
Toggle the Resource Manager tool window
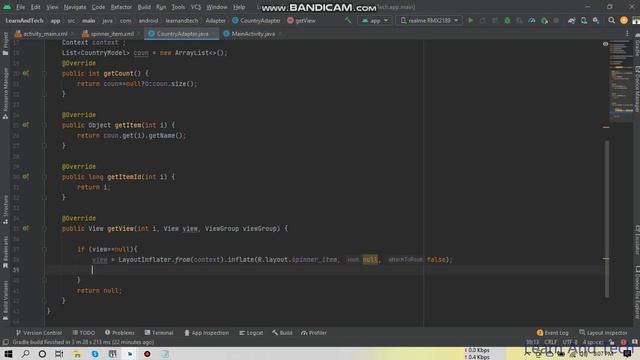coord(5,93)
